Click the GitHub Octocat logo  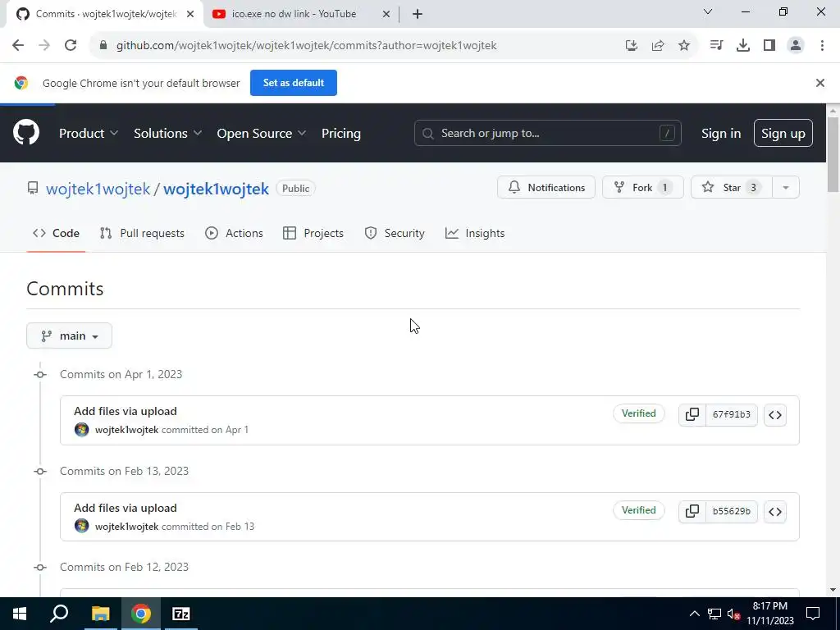[26, 133]
